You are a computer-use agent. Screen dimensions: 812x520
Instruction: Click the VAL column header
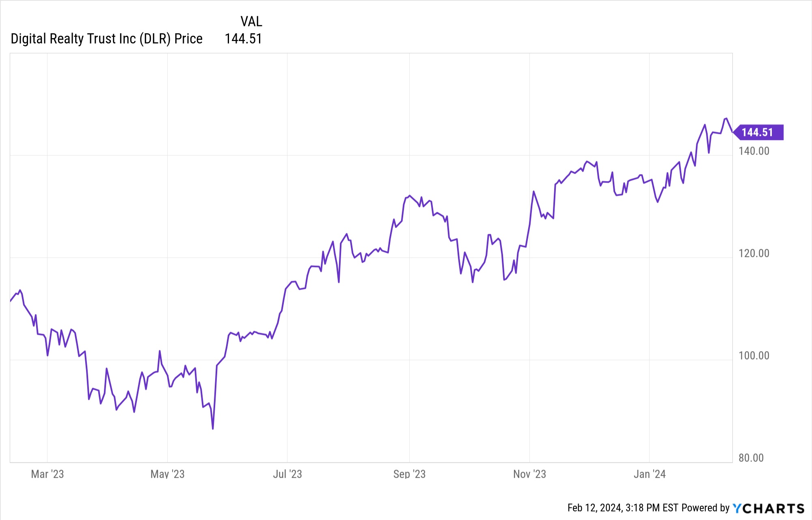tap(251, 22)
